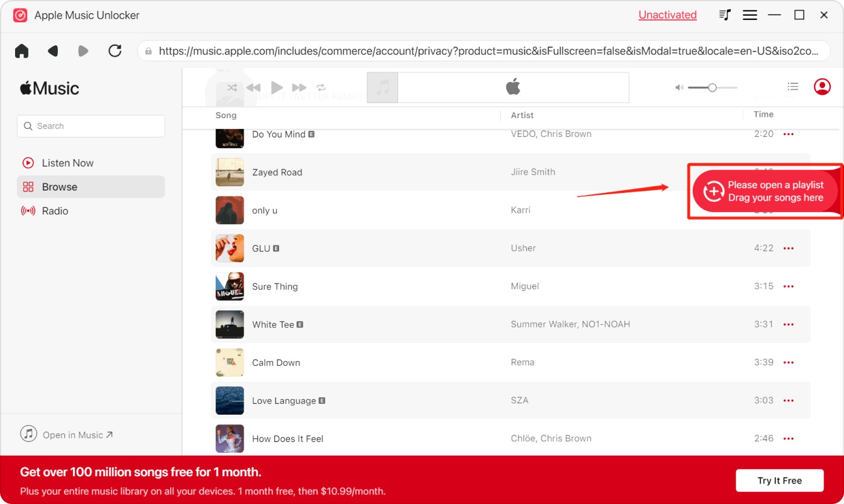This screenshot has height=504, width=844.
Task: Click artist link Karri
Action: [521, 210]
